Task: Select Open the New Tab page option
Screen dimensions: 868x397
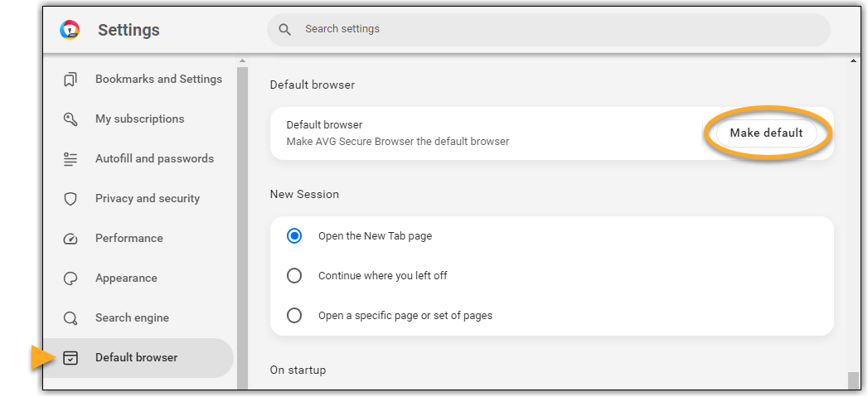Action: [294, 236]
